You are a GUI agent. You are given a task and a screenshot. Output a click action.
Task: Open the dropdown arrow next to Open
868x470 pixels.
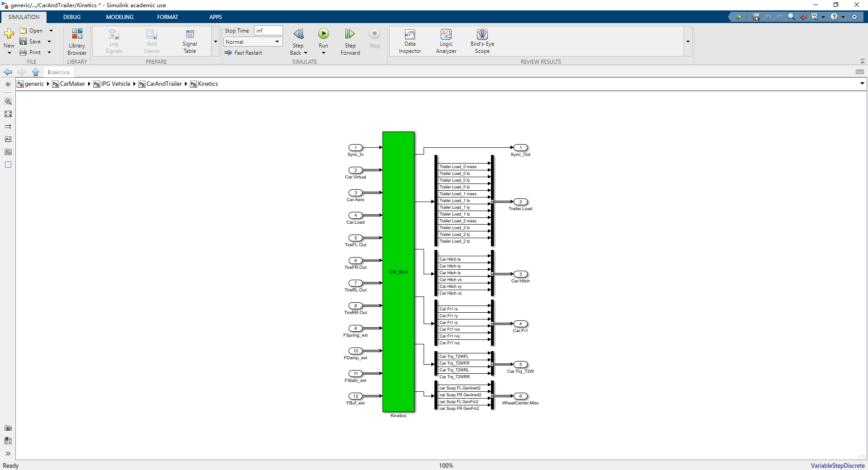[x=51, y=31]
